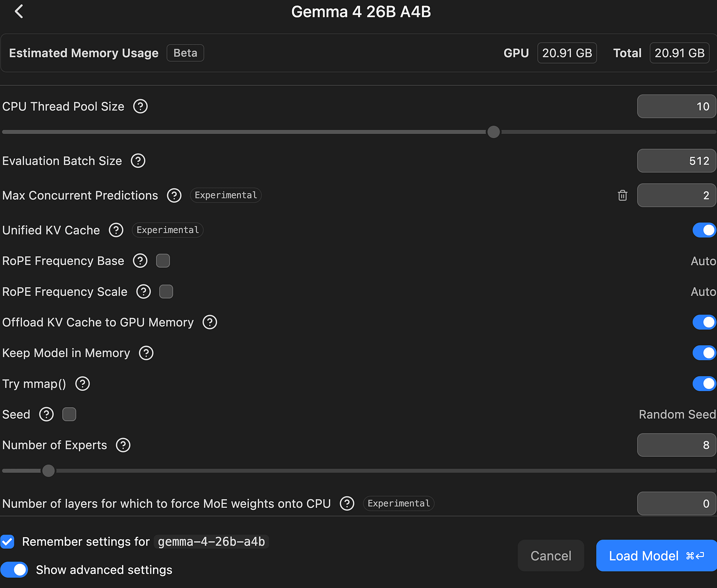This screenshot has height=588, width=717.
Task: Edit Evaluation Batch Size value 512
Action: coord(677,161)
